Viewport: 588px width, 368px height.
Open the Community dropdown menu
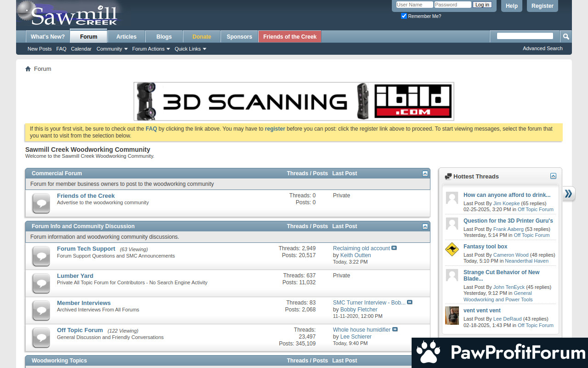(112, 49)
